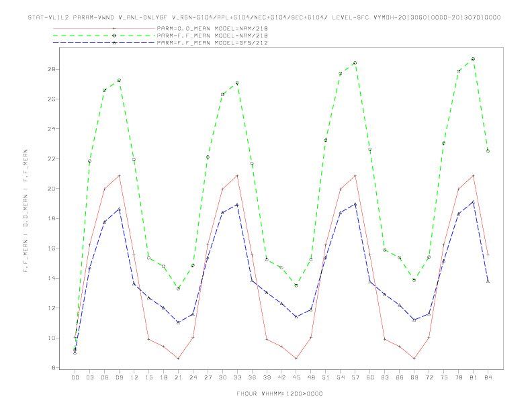Click x-axis tick label 12
The width and height of the screenshot is (532, 411).
point(134,377)
